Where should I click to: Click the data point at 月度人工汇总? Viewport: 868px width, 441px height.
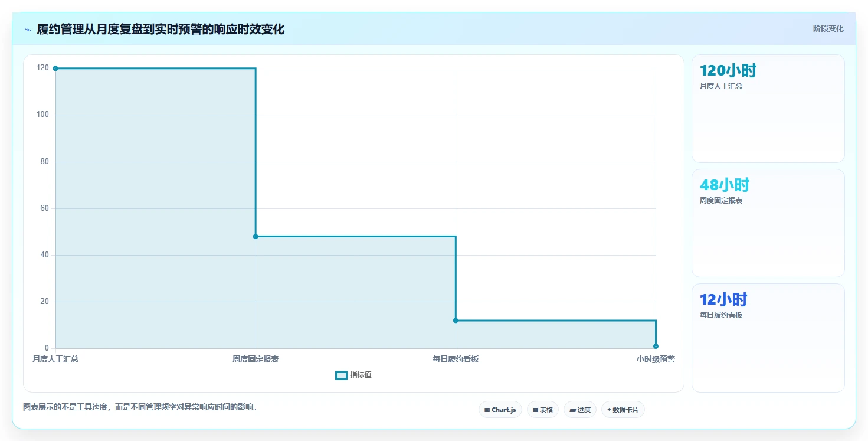coord(55,68)
